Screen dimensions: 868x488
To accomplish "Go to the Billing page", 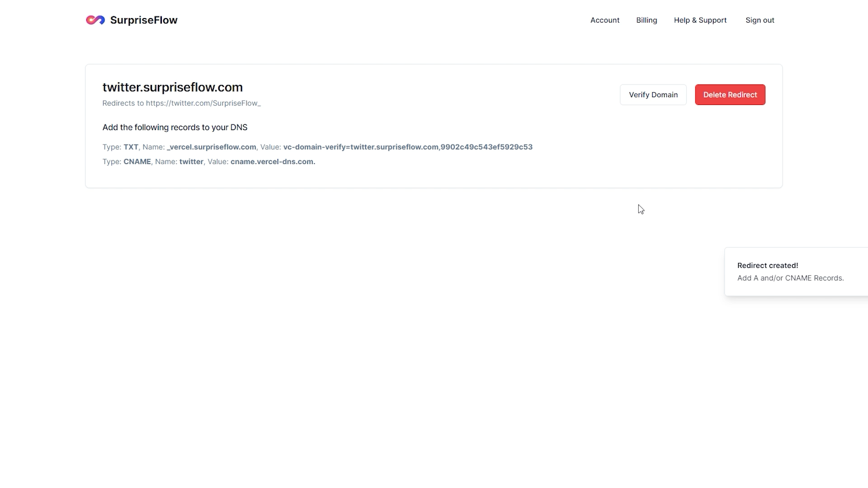I will (646, 20).
